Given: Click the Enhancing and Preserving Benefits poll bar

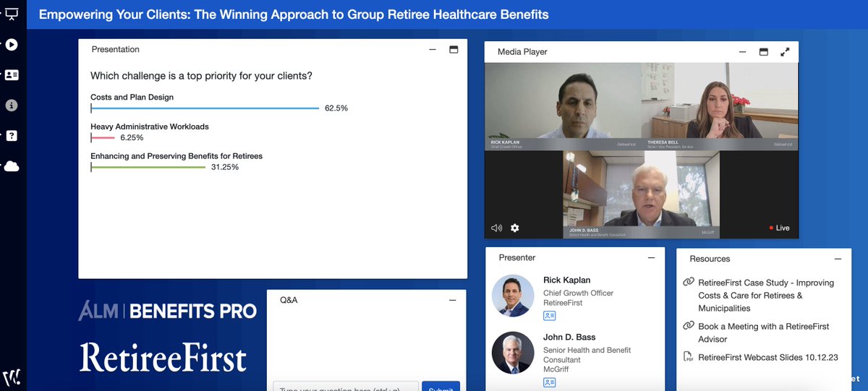Looking at the screenshot, I should tap(148, 167).
